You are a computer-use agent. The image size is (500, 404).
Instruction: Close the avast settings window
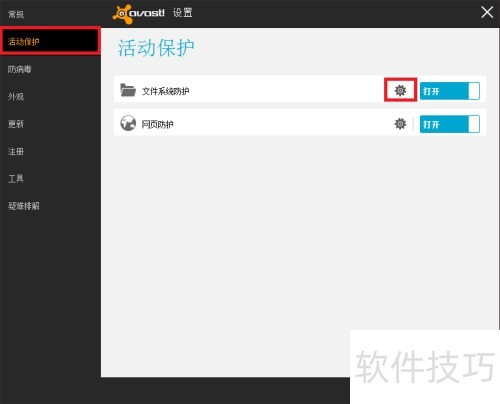487,13
